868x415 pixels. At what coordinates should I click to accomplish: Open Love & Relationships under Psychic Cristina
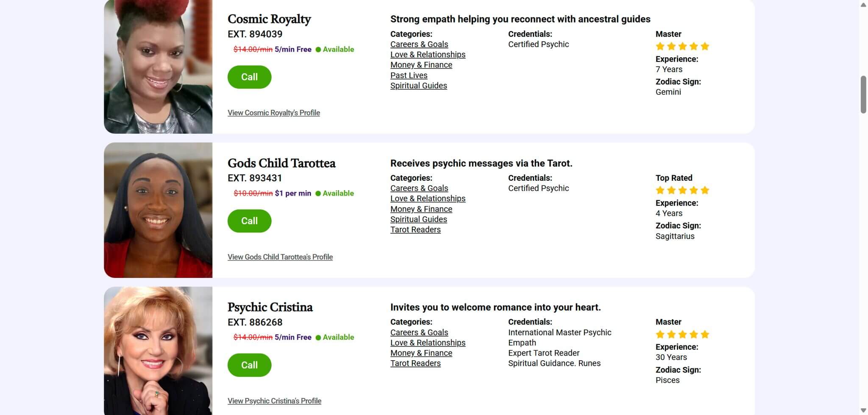point(428,343)
